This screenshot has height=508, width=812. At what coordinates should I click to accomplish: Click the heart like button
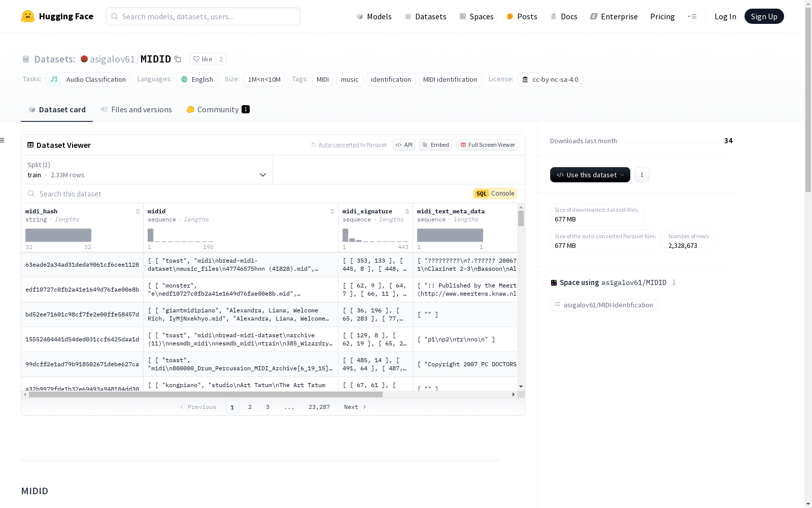point(202,59)
